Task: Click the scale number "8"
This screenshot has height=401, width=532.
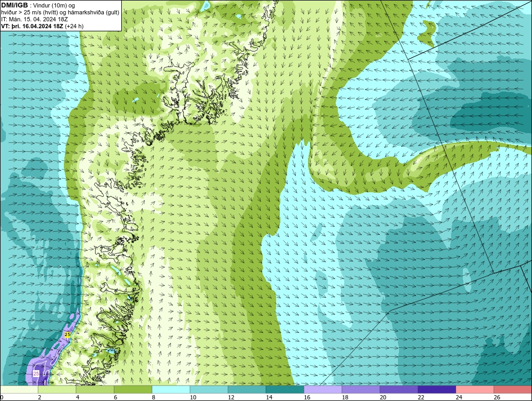Action: point(154,398)
